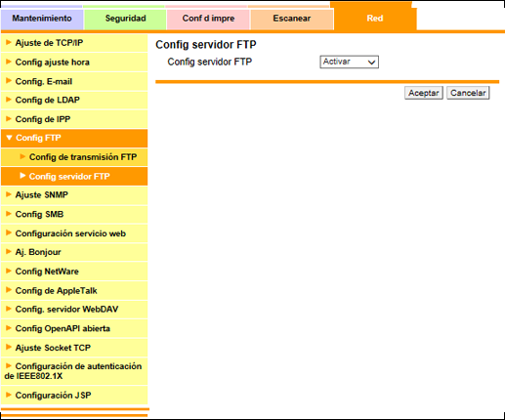Screen dimensions: 505x420
Task: Click the arrow icon beside Ajuste SNMP
Action: (x=9, y=194)
